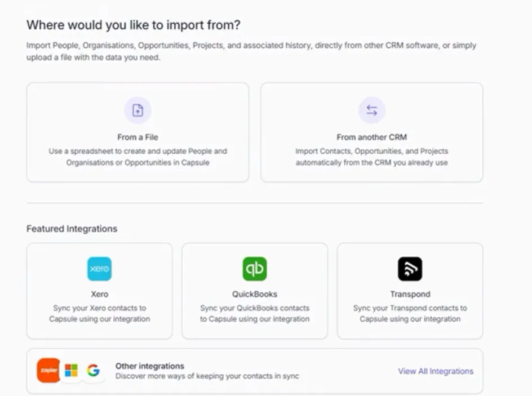Viewport: 532px width, 396px height.
Task: Select the Transpond integration name
Action: click(410, 294)
